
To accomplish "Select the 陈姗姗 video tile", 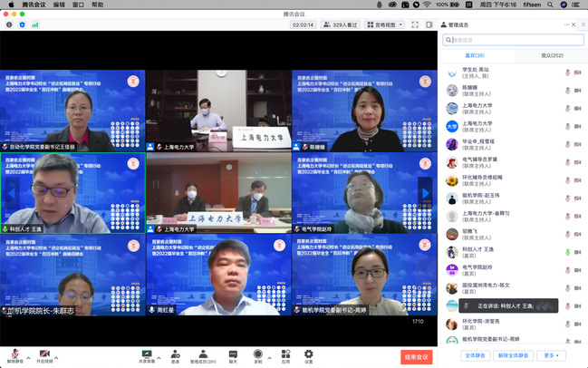I will (x=364, y=111).
